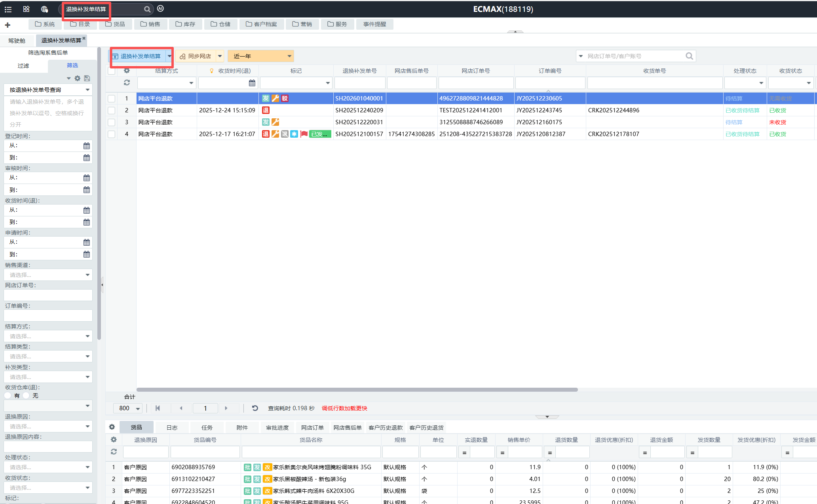Open the AI assistant icon
Image resolution: width=817 pixels, height=504 pixels.
[x=160, y=9]
